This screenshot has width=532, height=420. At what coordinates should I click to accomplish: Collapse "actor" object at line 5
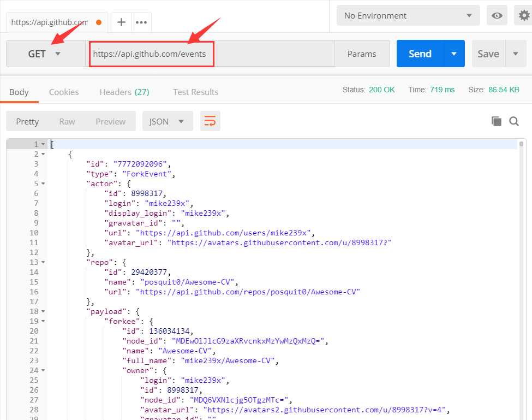(x=43, y=184)
